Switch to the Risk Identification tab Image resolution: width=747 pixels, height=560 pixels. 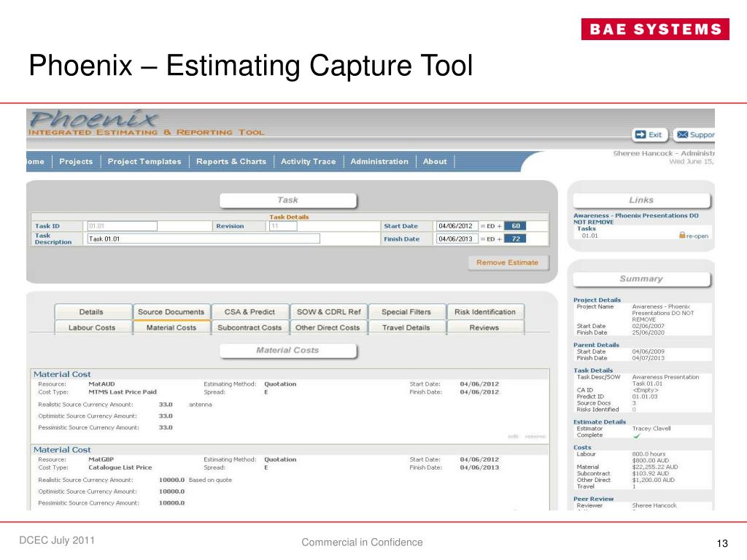coord(485,312)
